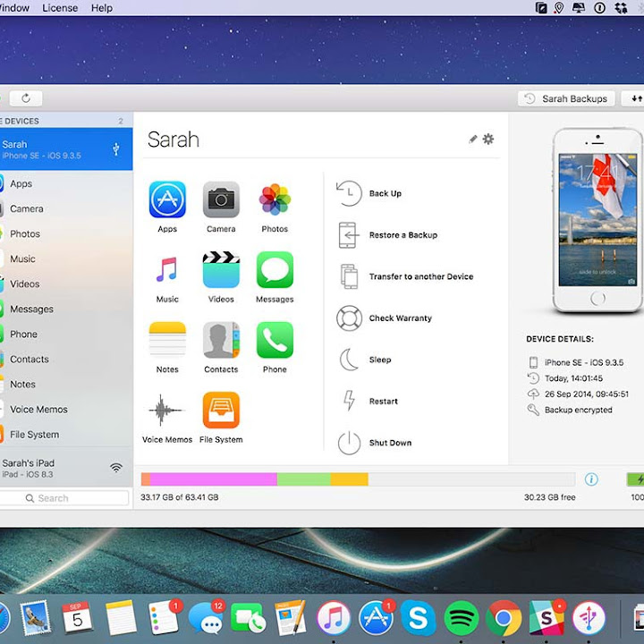Open the Notes icon in main grid
The height and width of the screenshot is (644, 644).
pyautogui.click(x=167, y=340)
